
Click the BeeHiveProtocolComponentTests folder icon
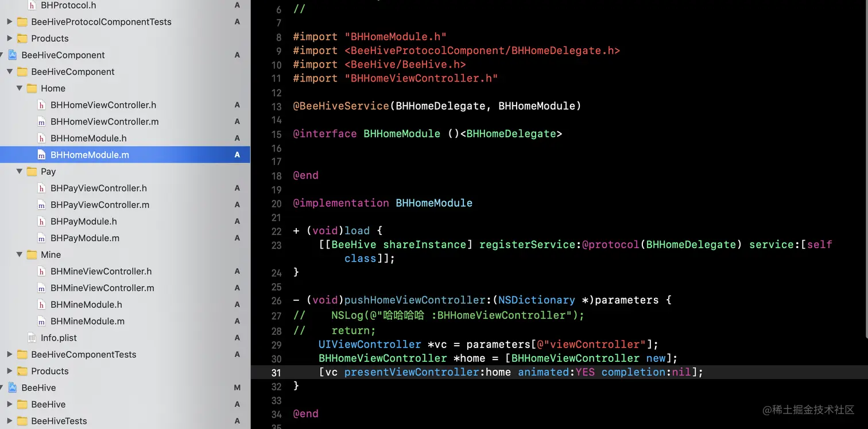[22, 22]
